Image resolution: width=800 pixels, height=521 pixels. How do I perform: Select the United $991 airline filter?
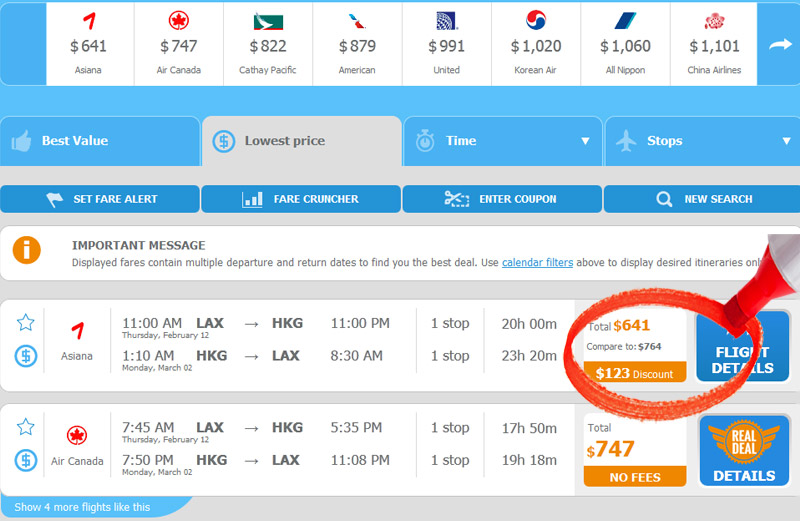coord(446,44)
